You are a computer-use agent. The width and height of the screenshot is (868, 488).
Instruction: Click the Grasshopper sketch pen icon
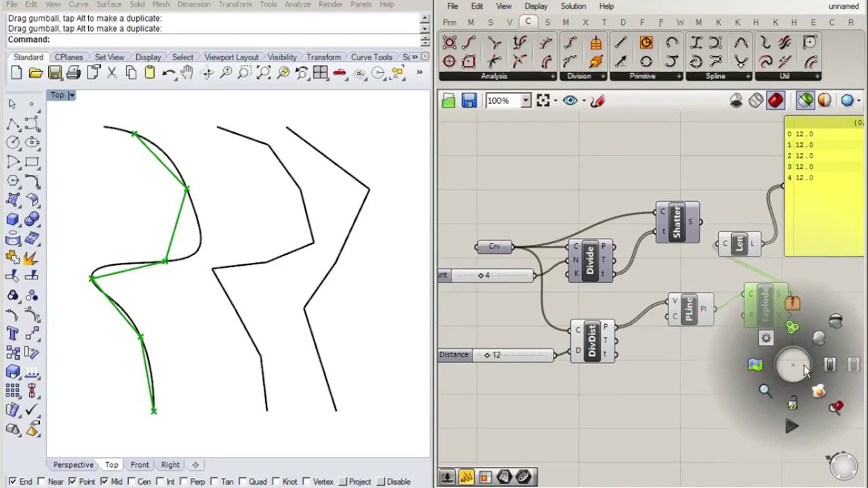[x=597, y=101]
